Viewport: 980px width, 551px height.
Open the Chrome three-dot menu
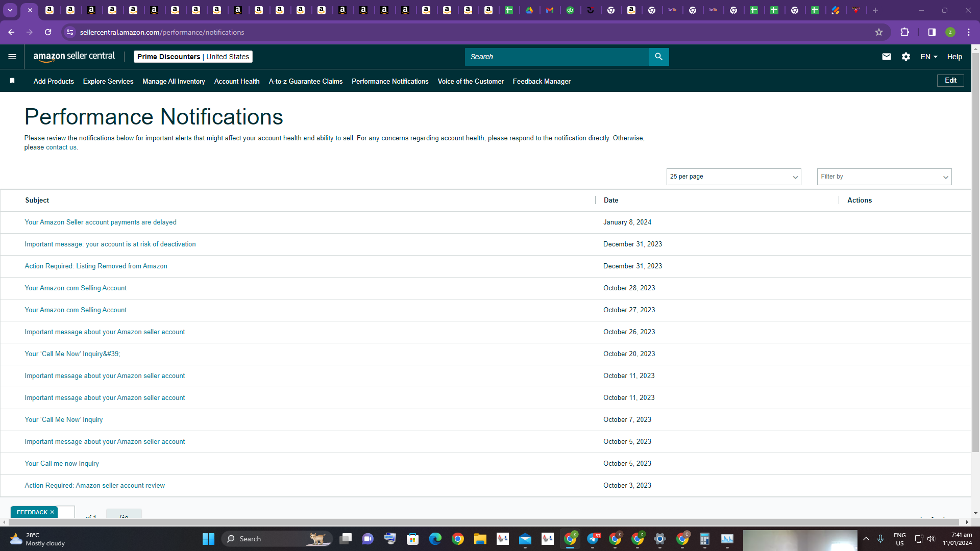[969, 32]
